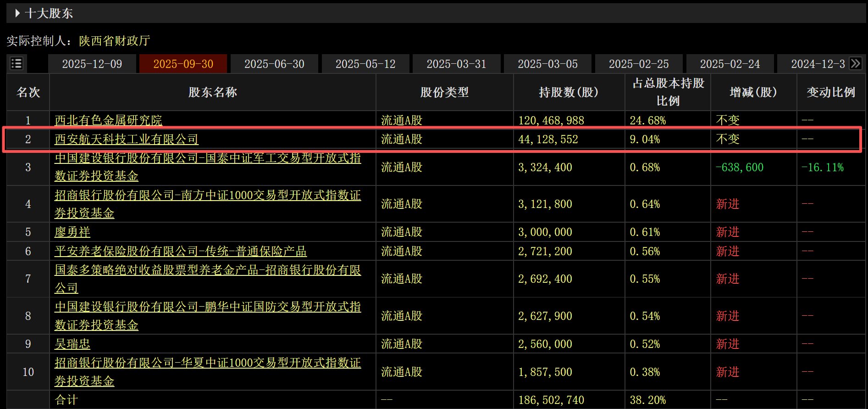
Task: Click the holding value 120,468,988
Action: [x=551, y=120]
